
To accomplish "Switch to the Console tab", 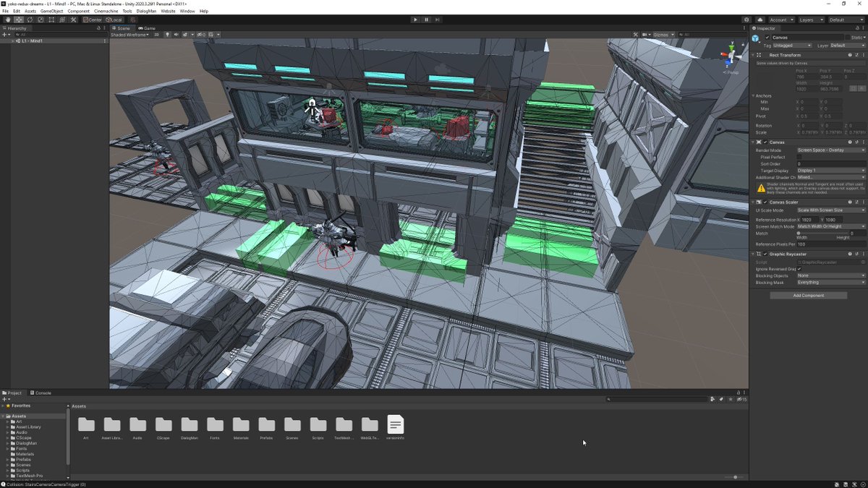I will coord(42,393).
